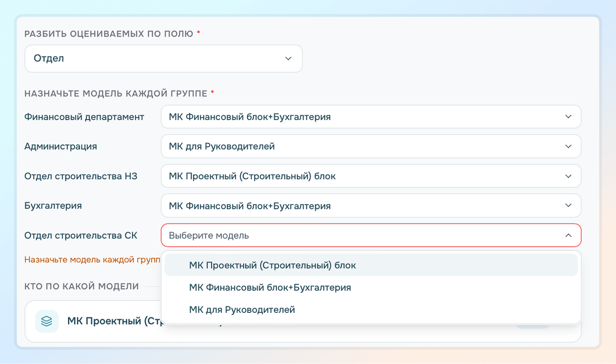Click the layers icon in model card

pyautogui.click(x=47, y=321)
